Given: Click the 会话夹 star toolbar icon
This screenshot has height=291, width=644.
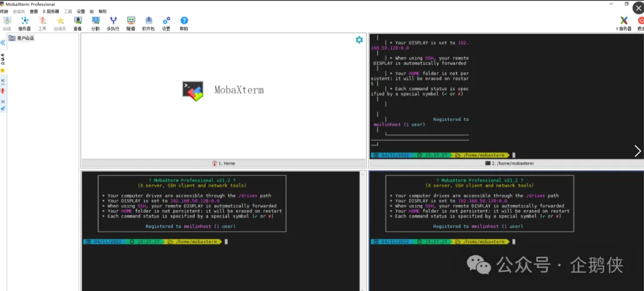Looking at the screenshot, I should [60, 23].
